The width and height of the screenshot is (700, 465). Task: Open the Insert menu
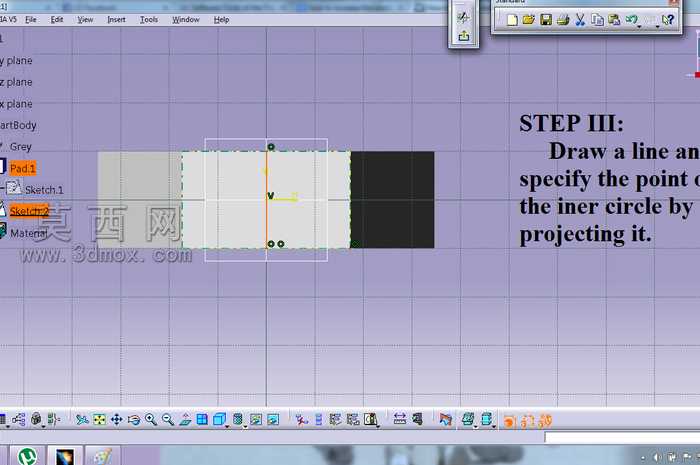coord(116,20)
